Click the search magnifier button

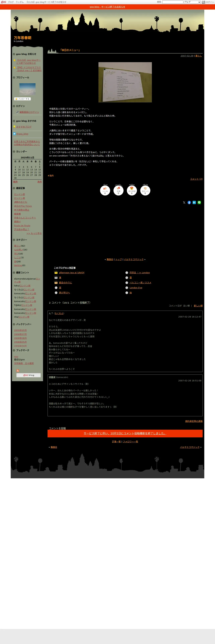pyautogui.click(x=203, y=2)
